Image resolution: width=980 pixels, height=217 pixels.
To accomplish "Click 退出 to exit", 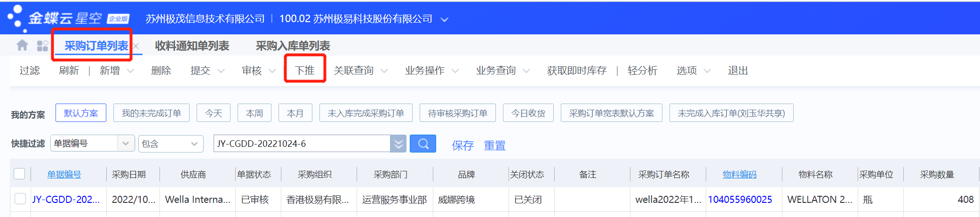I will pyautogui.click(x=738, y=71).
